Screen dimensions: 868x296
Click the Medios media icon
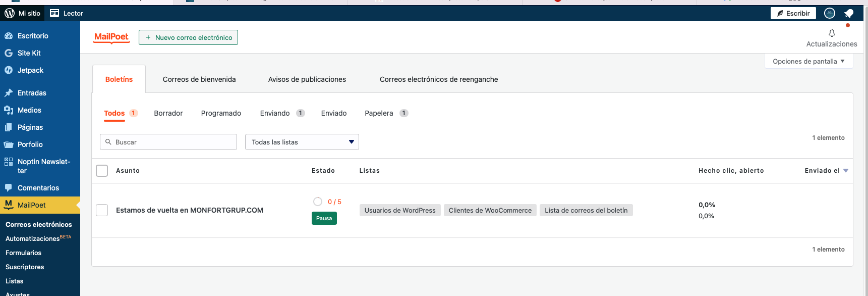click(x=9, y=110)
